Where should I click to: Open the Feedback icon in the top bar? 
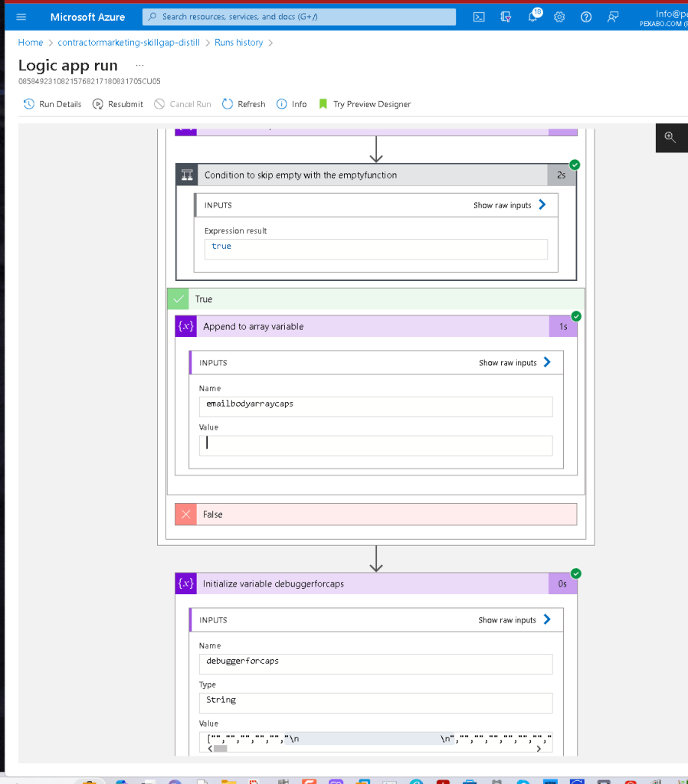pos(613,17)
